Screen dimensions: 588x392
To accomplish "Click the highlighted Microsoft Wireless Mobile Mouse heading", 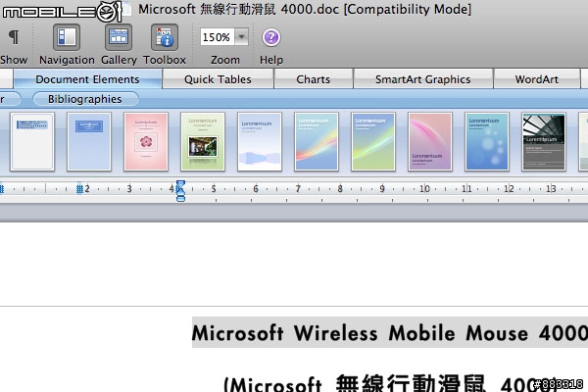I will (390, 332).
